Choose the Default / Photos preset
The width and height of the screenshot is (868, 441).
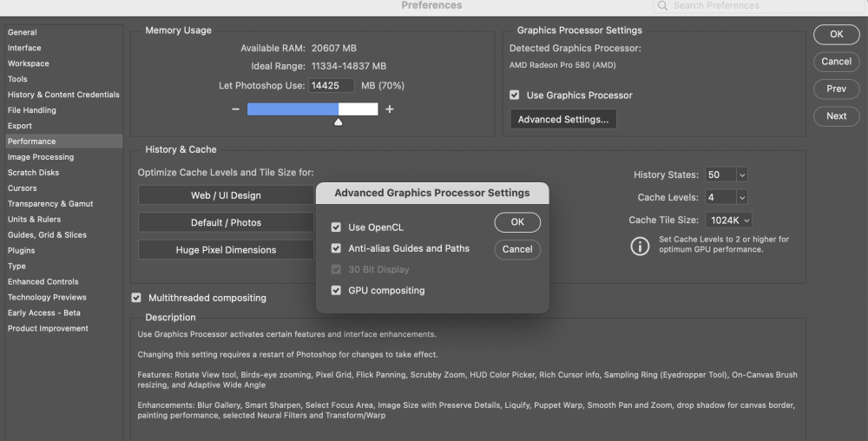(x=226, y=222)
